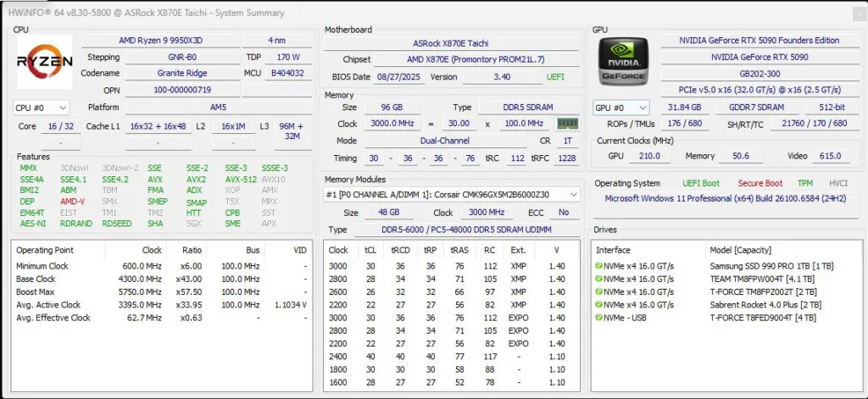Click the 96M + 32M L3 cache field

pos(292,131)
